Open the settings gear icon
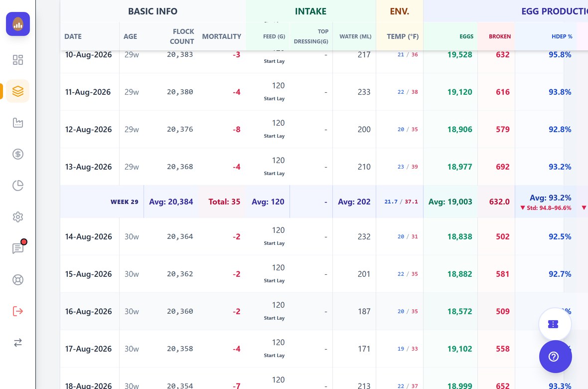The width and height of the screenshot is (588, 389). click(x=17, y=216)
